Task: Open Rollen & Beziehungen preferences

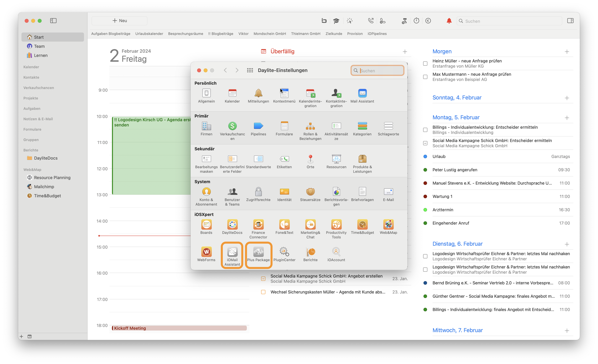Action: click(x=310, y=131)
